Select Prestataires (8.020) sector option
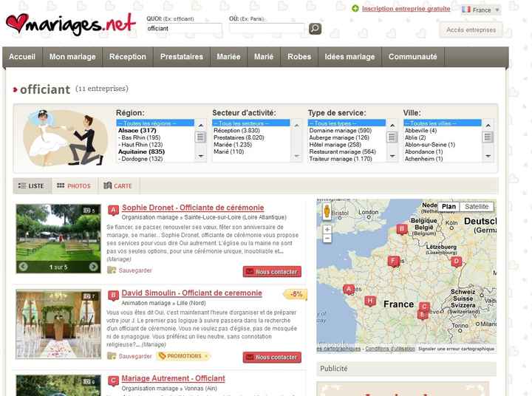This screenshot has width=532, height=396. click(x=239, y=137)
